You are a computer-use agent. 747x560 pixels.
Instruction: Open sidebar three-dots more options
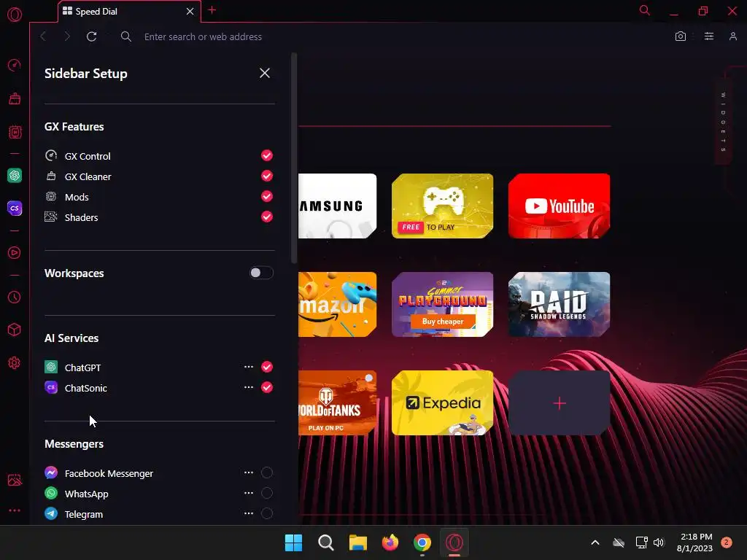tap(15, 510)
